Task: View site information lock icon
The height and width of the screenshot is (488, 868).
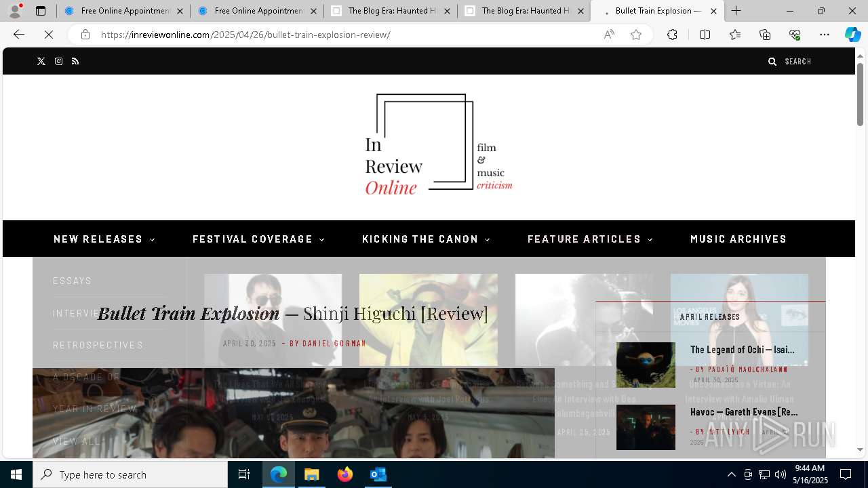Action: 85,35
